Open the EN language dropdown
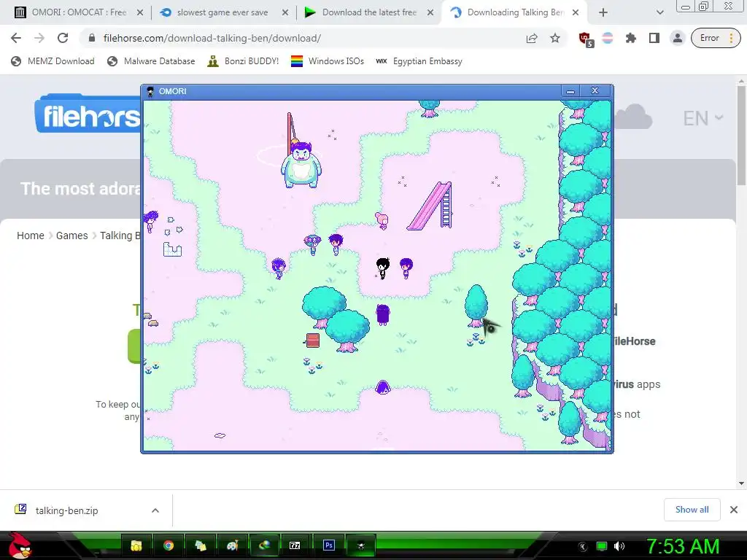The width and height of the screenshot is (747, 560). pyautogui.click(x=703, y=118)
